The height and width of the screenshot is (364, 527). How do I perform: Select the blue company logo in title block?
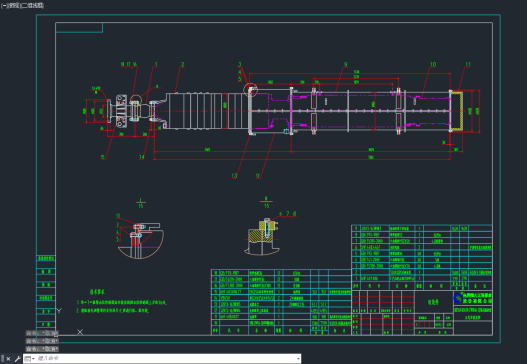[x=457, y=298]
